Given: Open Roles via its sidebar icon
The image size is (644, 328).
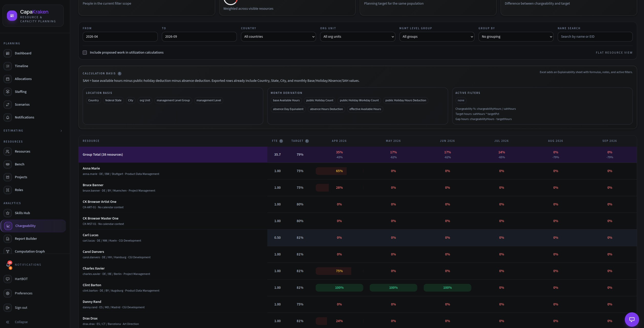Looking at the screenshot, I should tap(8, 190).
